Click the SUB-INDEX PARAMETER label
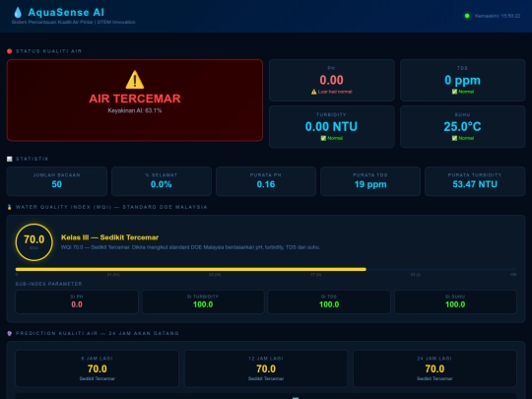532x399 pixels. (49, 284)
